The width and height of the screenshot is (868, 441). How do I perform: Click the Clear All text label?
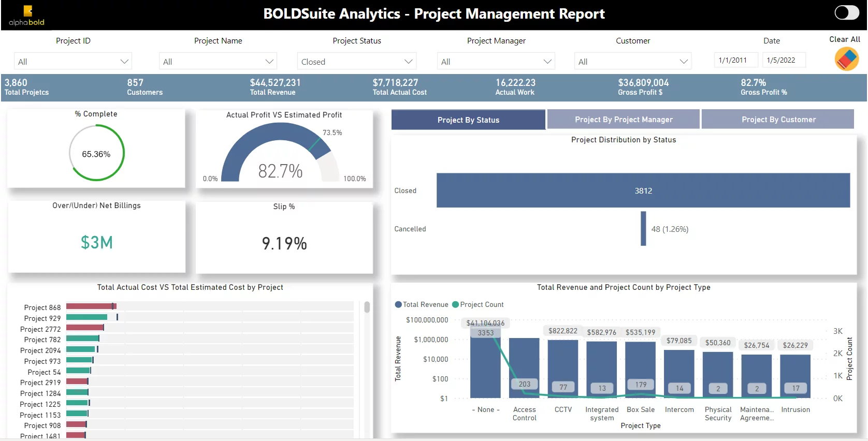[845, 39]
